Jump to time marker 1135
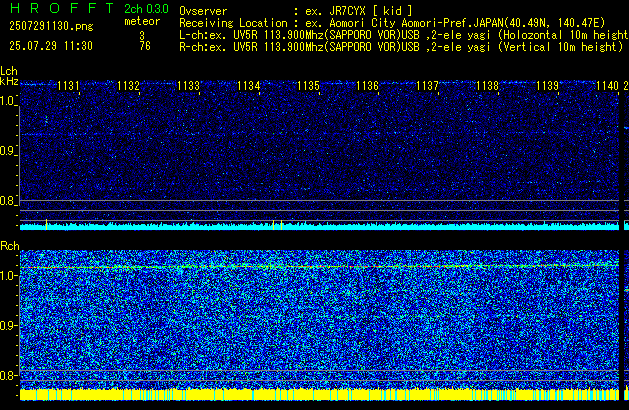The height and width of the screenshot is (410, 629). click(308, 86)
